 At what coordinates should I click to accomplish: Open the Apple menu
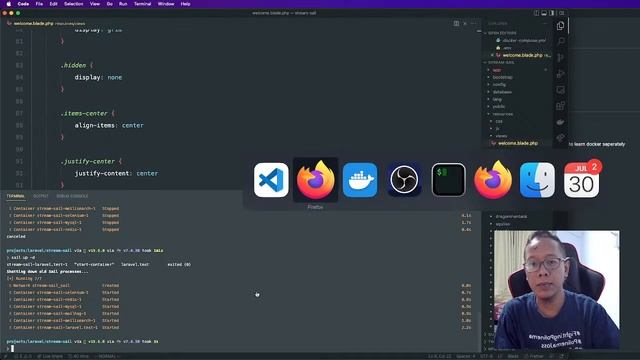tap(9, 4)
